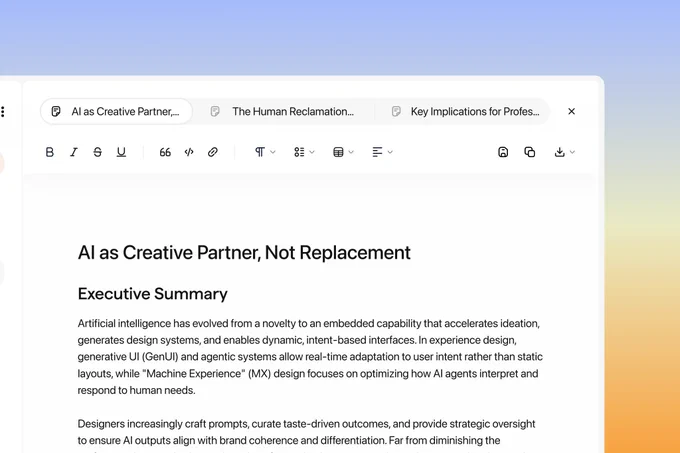Image resolution: width=680 pixels, height=453 pixels.
Task: Apply underline formatting
Action: [121, 152]
